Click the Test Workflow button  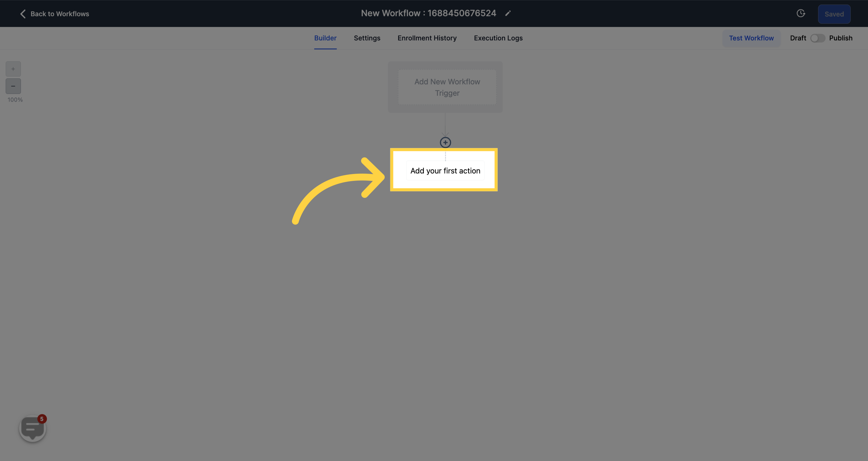(x=751, y=37)
